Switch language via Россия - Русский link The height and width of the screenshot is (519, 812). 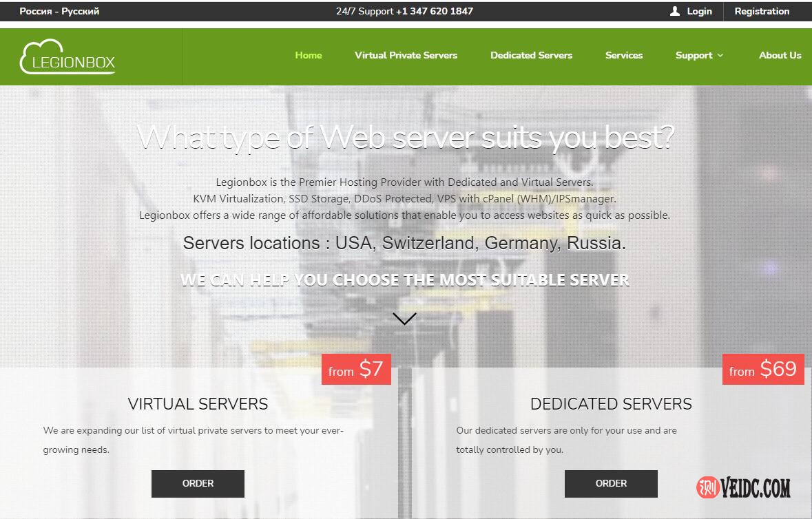(x=59, y=12)
